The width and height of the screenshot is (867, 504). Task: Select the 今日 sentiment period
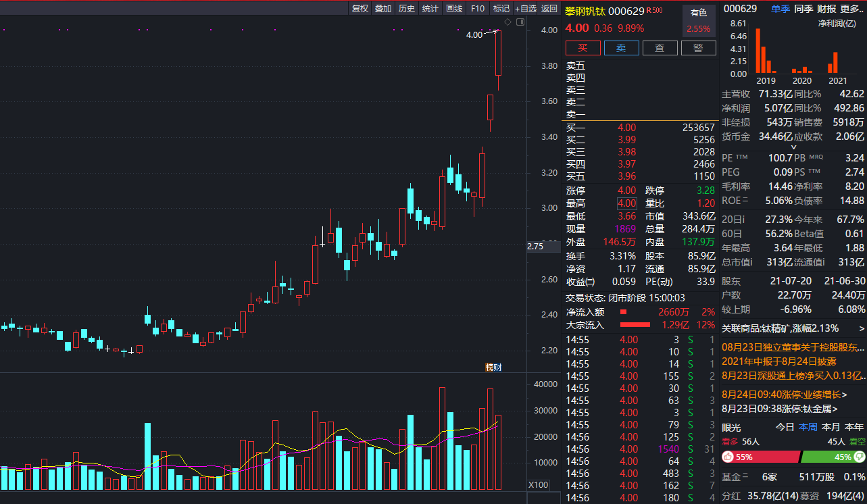785,427
